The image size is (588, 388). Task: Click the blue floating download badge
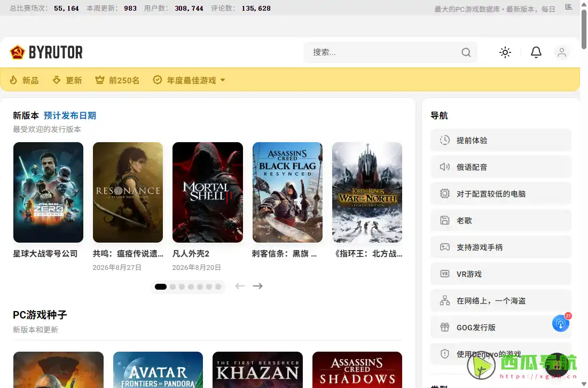pos(561,323)
